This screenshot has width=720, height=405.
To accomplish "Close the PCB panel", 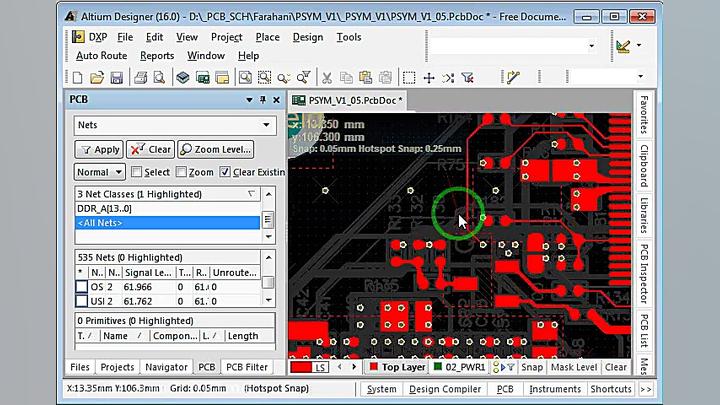I will coord(276,100).
